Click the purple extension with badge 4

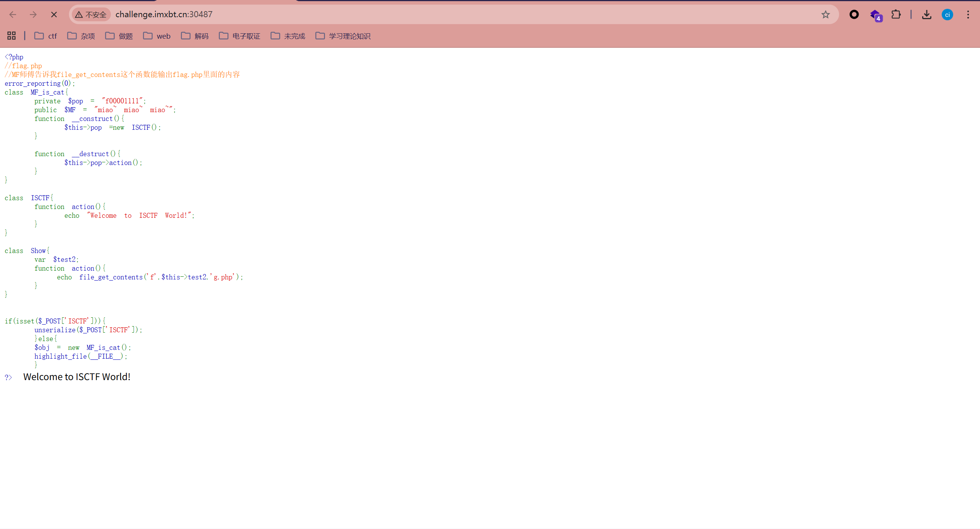click(x=875, y=15)
